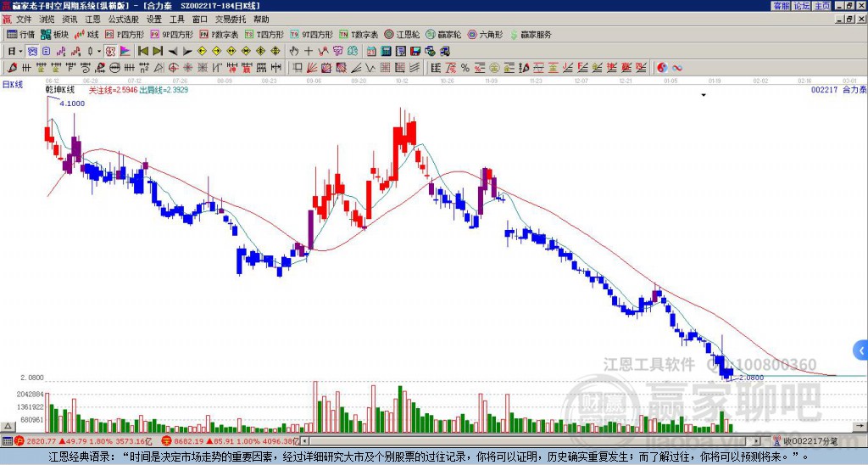The image size is (868, 465).
Task: Click the 出局线=2.3929 value text
Action: tap(164, 89)
